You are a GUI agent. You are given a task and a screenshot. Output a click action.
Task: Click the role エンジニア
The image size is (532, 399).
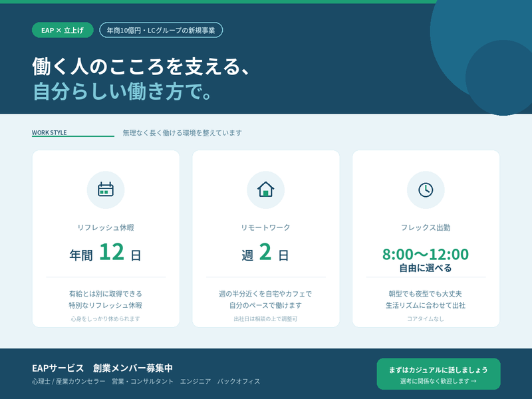[x=196, y=381]
